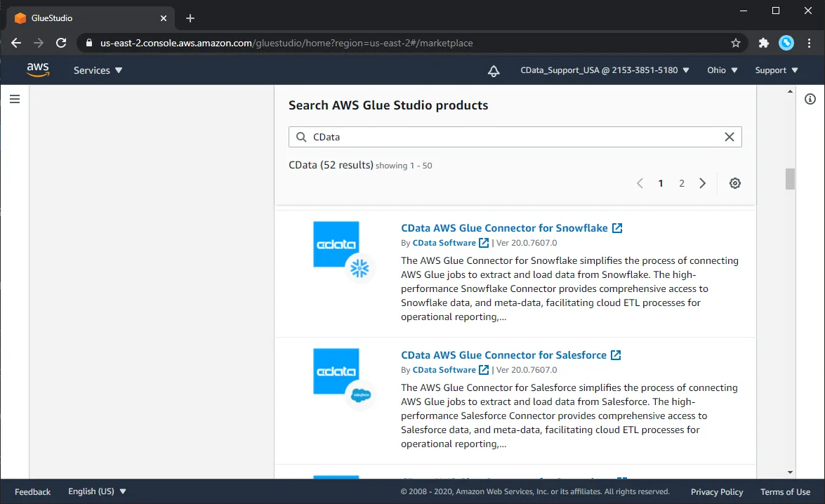Navigate back with the browser back arrow
The image size is (825, 504).
tap(15, 43)
